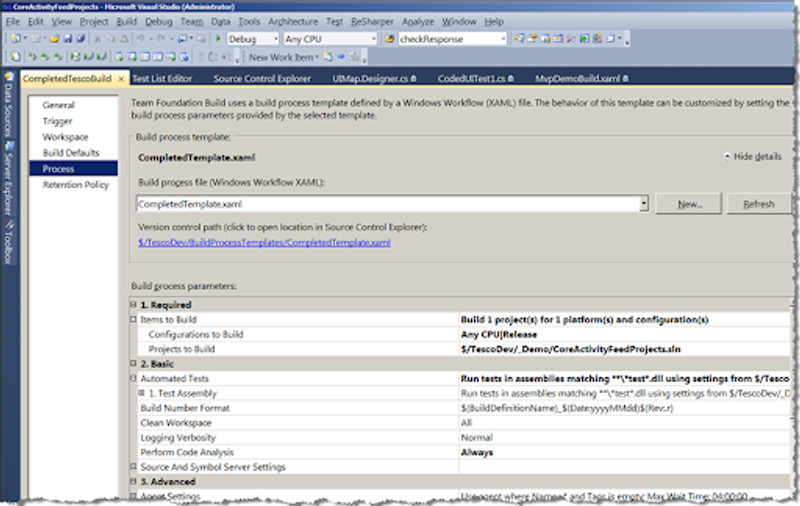Click document icon right of New Work Item

[328, 57]
